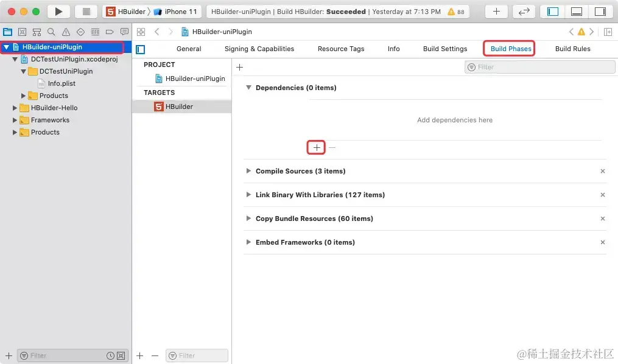This screenshot has width=618, height=364.
Task: Select the Build Phases tab
Action: pos(511,49)
